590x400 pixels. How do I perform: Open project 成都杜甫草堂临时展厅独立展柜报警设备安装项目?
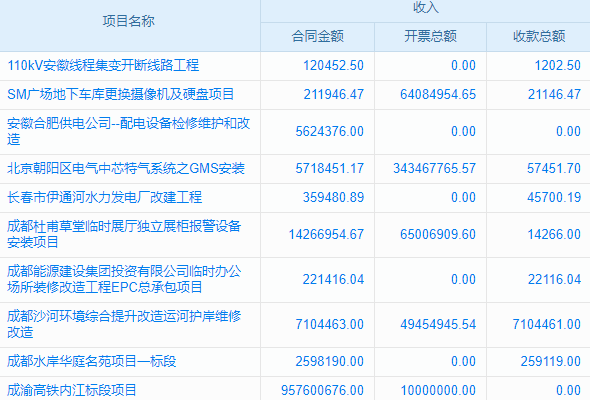coord(124,234)
